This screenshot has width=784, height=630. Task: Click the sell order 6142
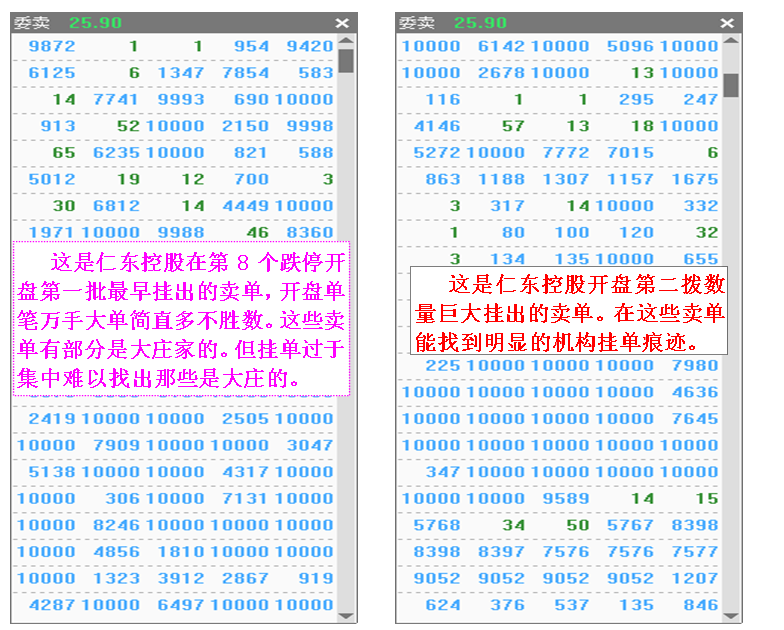pyautogui.click(x=502, y=46)
